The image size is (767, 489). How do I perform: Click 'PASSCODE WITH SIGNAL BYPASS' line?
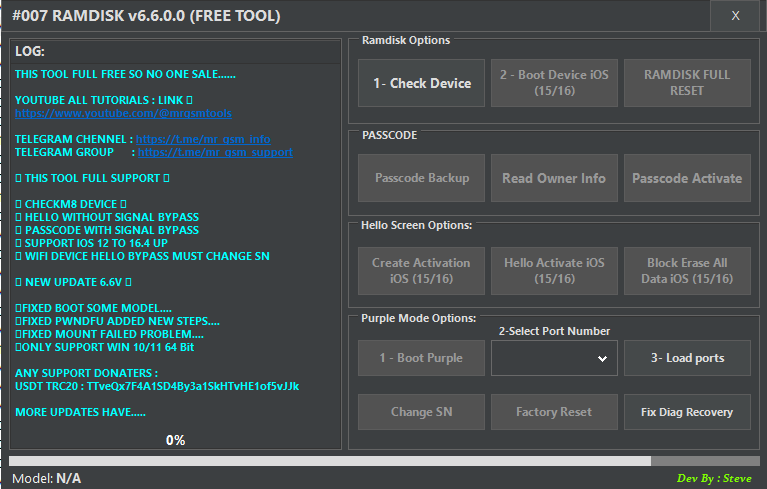pyautogui.click(x=107, y=230)
